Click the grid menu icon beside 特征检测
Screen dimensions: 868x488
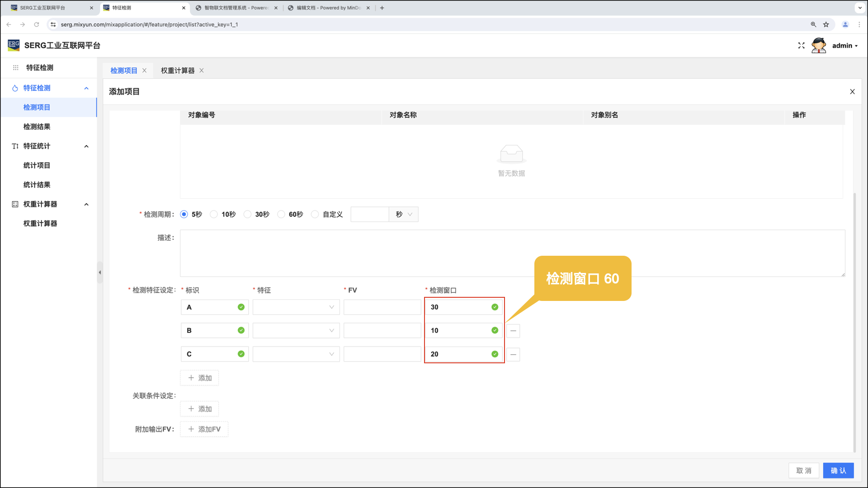pos(15,68)
